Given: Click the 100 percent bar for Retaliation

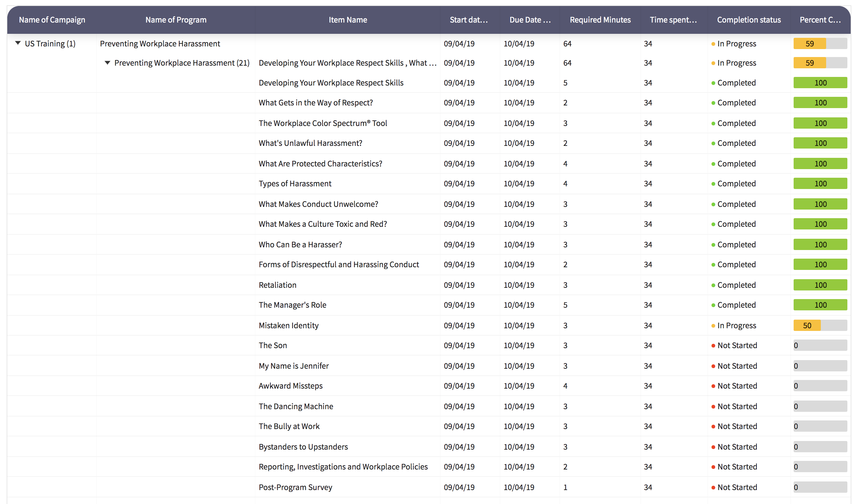Looking at the screenshot, I should click(x=820, y=285).
